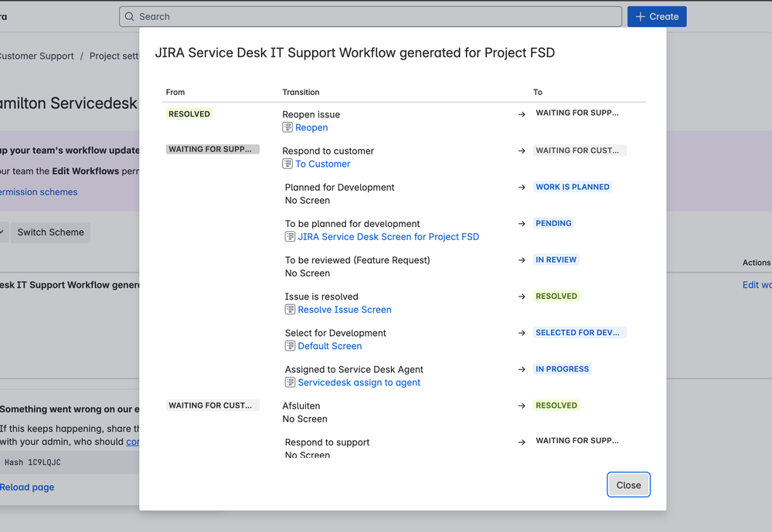
Task: Click the WORK IS PLANNED status lozenge
Action: pyautogui.click(x=572, y=187)
